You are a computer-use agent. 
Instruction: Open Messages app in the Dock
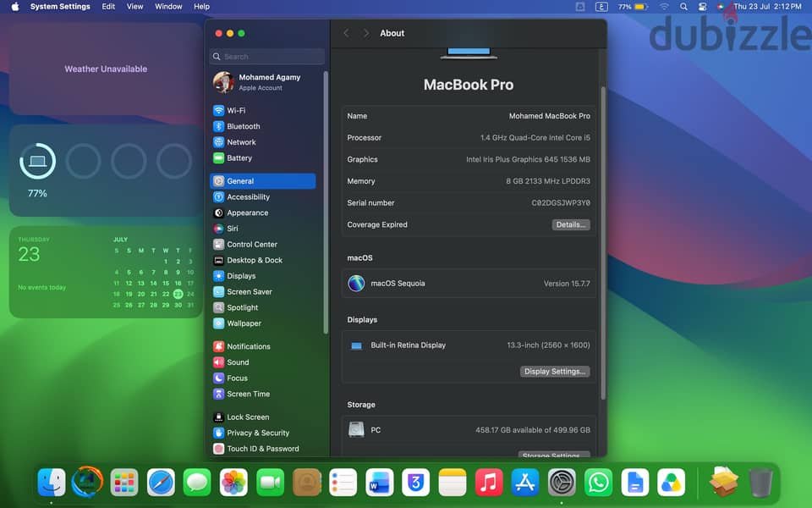(197, 482)
